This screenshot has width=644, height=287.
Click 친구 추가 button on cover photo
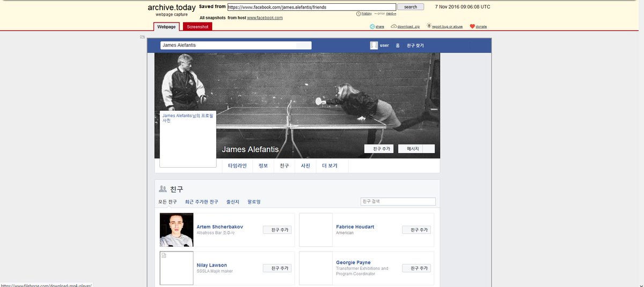(382, 149)
